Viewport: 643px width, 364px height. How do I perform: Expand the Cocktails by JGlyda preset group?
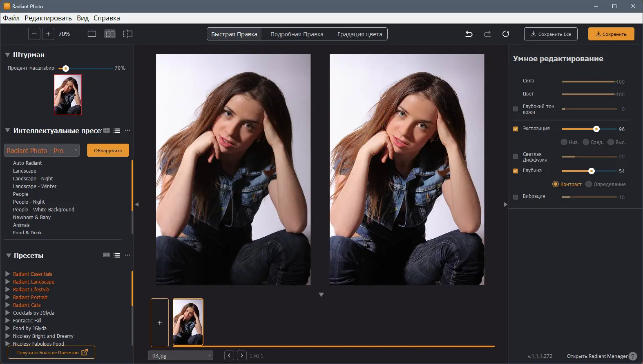point(7,313)
